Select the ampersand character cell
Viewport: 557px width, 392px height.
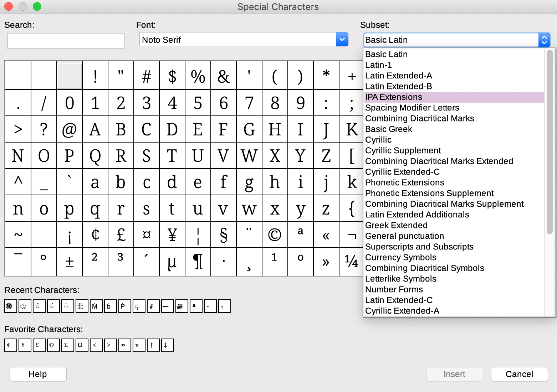tap(224, 77)
